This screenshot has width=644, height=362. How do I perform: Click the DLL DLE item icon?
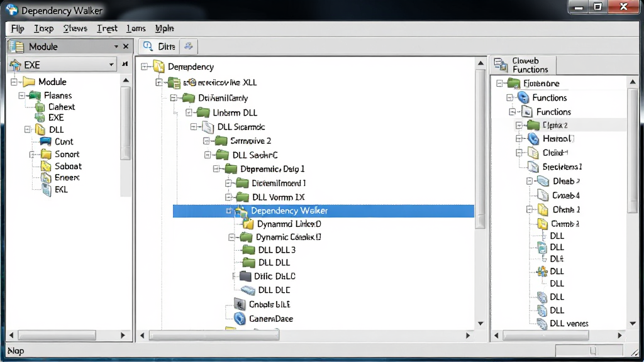[x=248, y=290]
